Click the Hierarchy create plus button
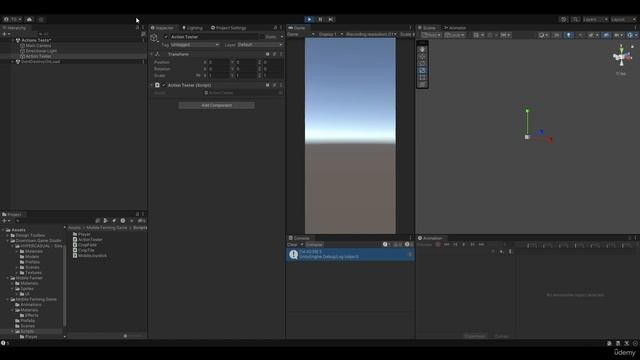 point(6,34)
